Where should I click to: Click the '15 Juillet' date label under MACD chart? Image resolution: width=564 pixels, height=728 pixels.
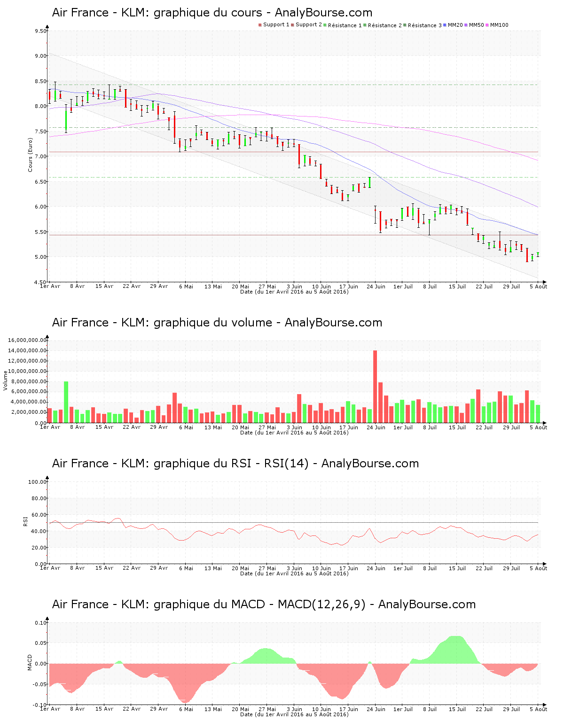[x=457, y=709]
